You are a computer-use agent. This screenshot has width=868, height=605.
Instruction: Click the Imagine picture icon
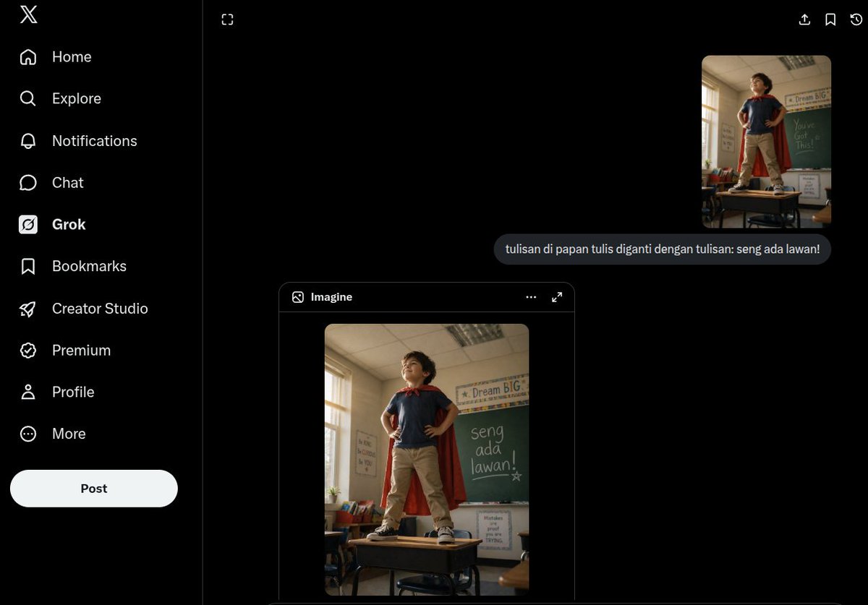(298, 297)
